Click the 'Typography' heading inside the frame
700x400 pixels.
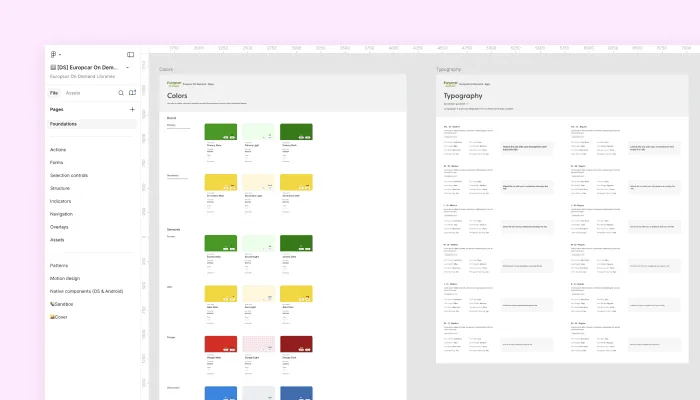tap(463, 96)
